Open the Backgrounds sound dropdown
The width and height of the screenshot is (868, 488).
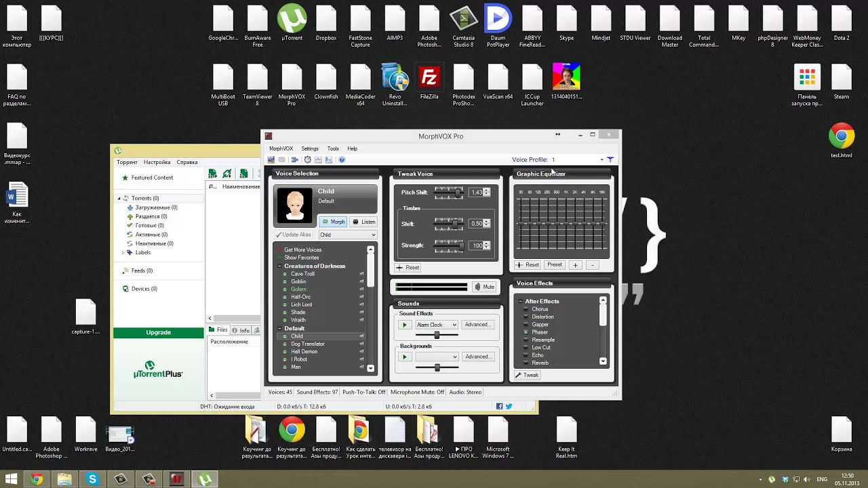(437, 357)
